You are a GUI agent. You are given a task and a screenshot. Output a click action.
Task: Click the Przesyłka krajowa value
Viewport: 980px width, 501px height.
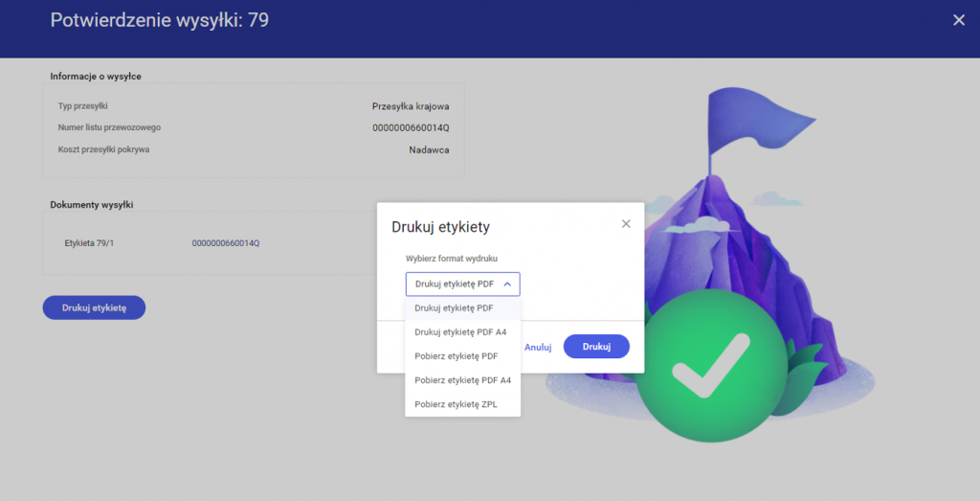(411, 106)
